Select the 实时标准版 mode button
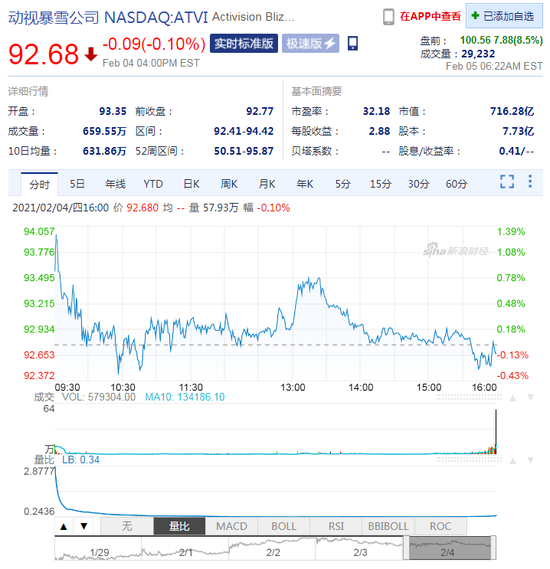 (x=244, y=44)
